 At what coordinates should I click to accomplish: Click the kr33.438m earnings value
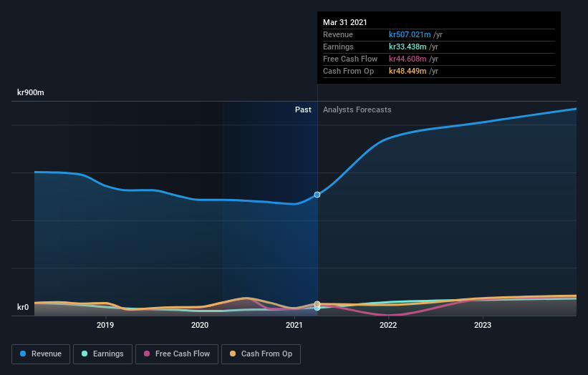click(x=408, y=47)
